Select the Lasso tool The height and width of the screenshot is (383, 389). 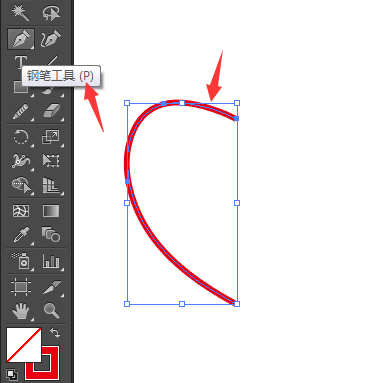(x=51, y=12)
